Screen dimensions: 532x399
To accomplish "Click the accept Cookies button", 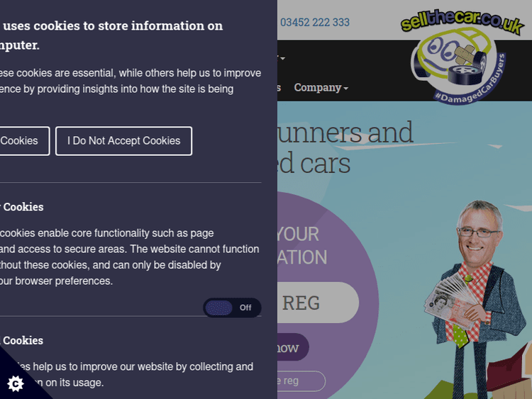I will tap(23, 141).
